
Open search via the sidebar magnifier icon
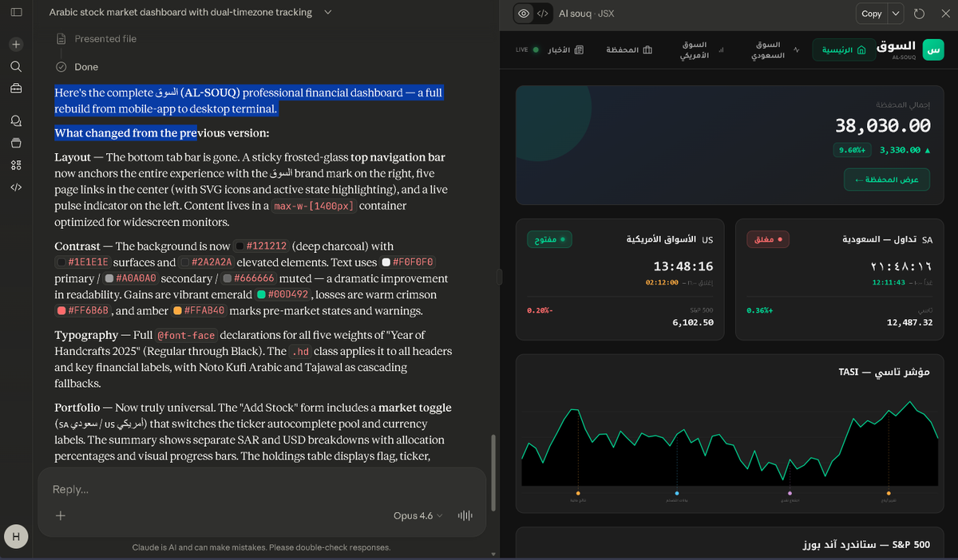(x=16, y=66)
